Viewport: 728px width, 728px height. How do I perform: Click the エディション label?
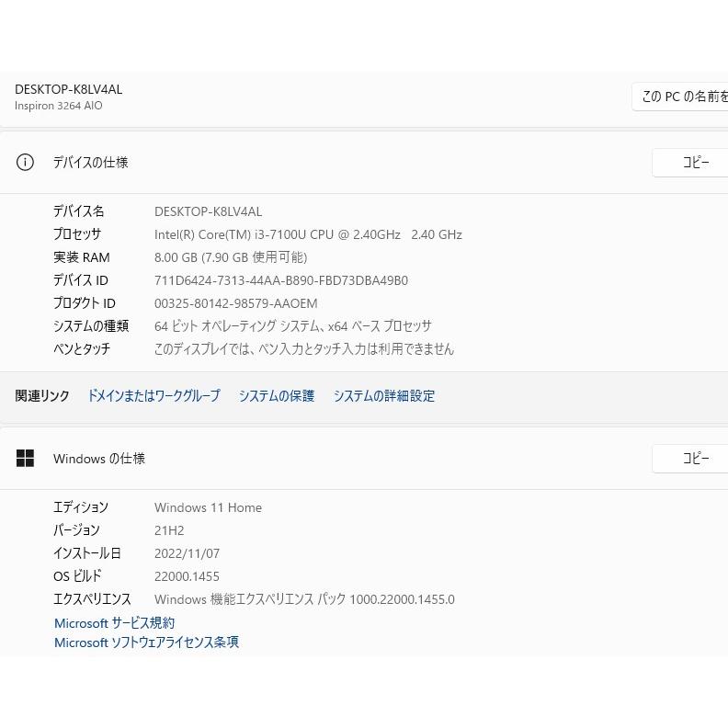coord(81,507)
